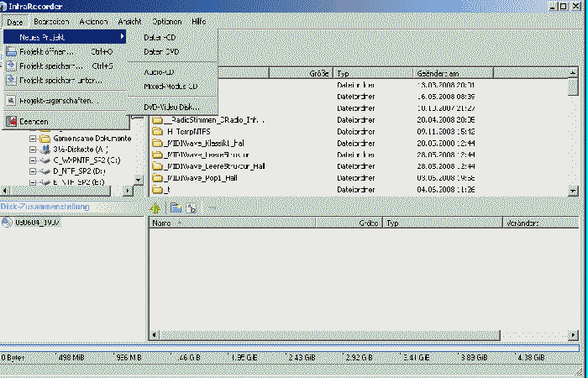The image size is (588, 378).
Task: Click the new folder icon in disc toolbar
Action: point(176,207)
